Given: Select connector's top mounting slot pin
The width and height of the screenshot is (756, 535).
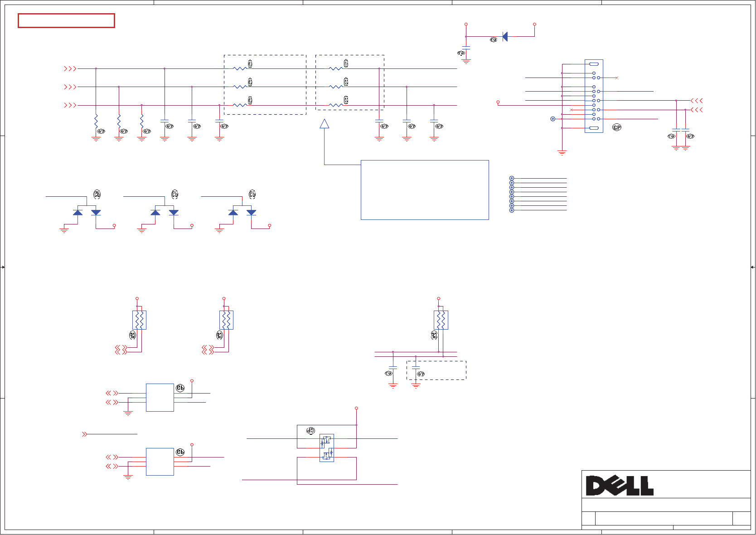Looking at the screenshot, I should tap(594, 64).
